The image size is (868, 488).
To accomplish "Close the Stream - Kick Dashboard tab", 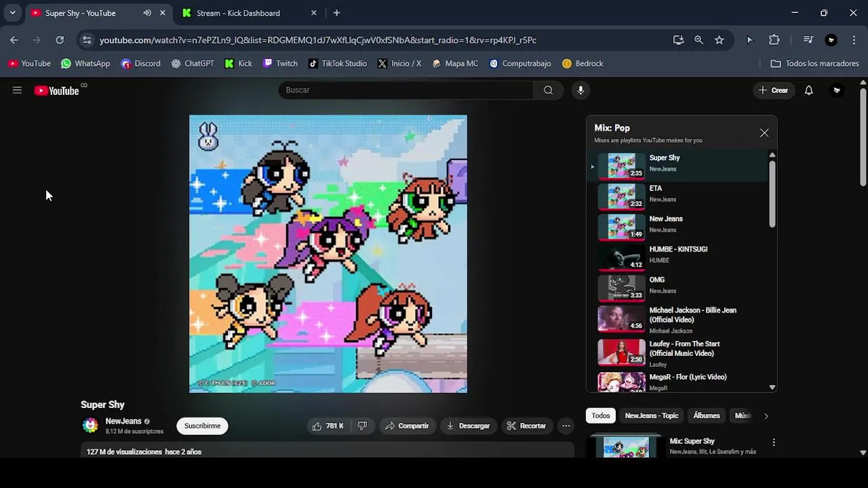I will (x=313, y=13).
